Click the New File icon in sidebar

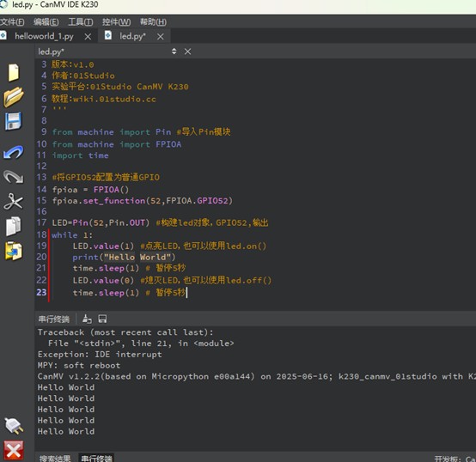[14, 73]
